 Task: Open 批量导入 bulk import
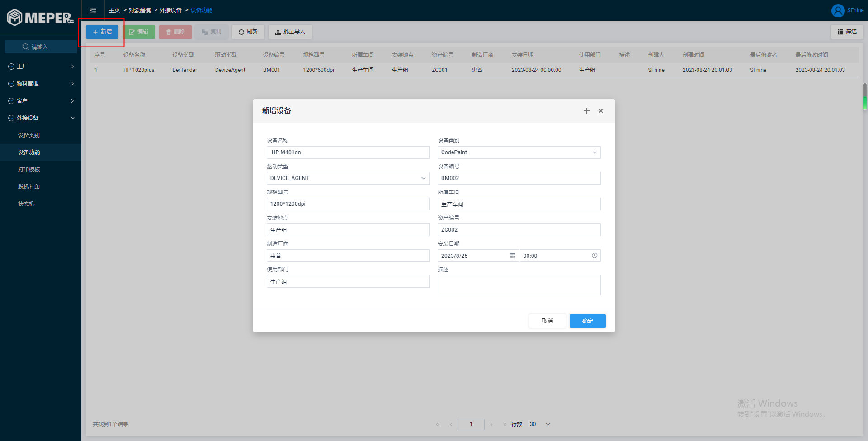pos(290,32)
